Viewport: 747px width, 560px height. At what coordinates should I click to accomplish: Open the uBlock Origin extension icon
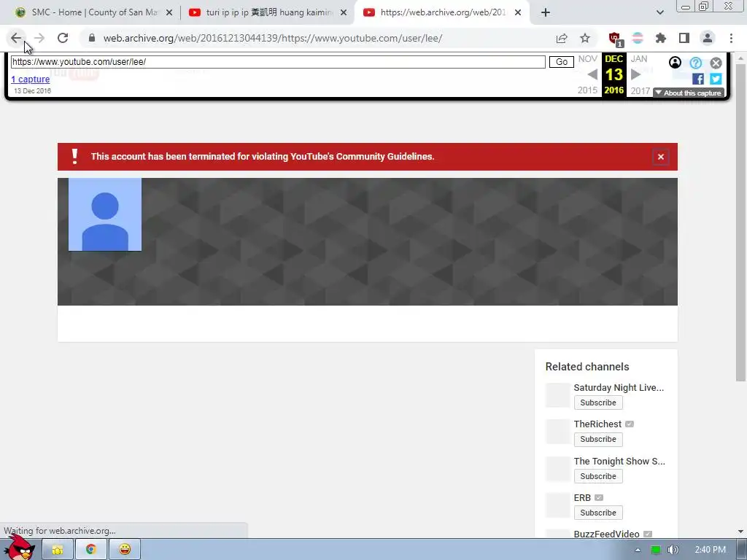[x=615, y=39]
